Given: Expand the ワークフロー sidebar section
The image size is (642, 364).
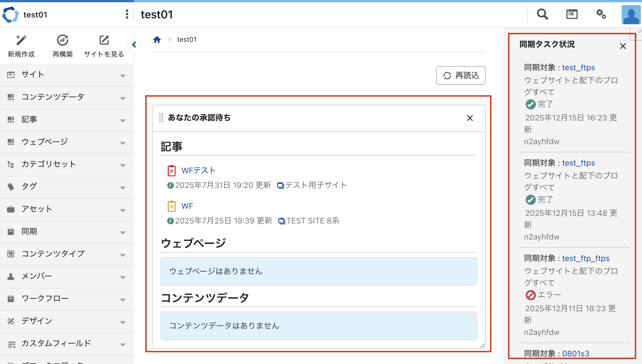Looking at the screenshot, I should click(122, 299).
